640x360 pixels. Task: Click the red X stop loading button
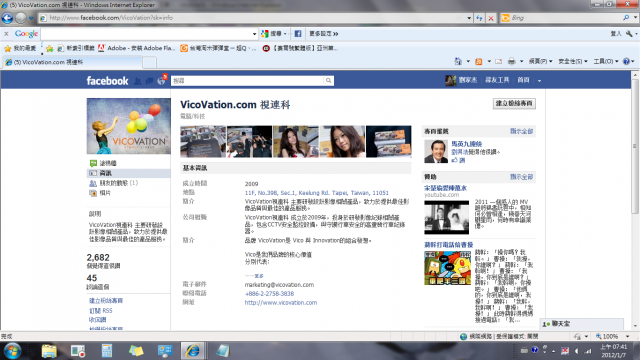(491, 18)
